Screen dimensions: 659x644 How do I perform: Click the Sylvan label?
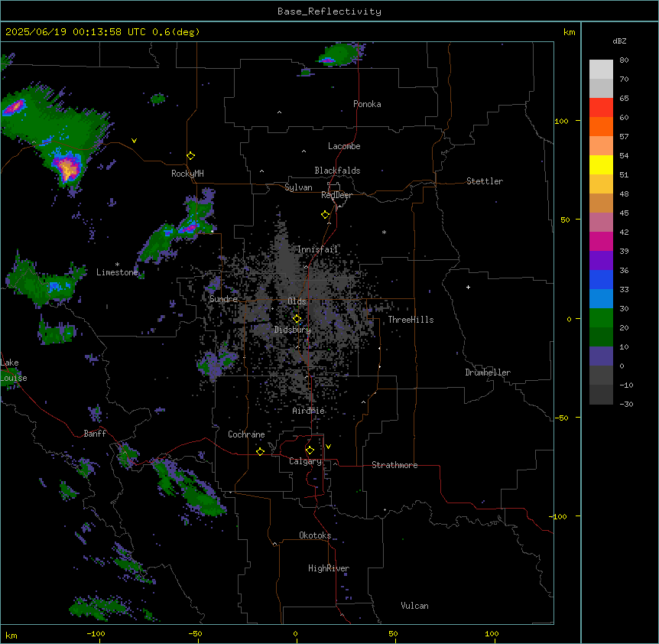click(298, 187)
